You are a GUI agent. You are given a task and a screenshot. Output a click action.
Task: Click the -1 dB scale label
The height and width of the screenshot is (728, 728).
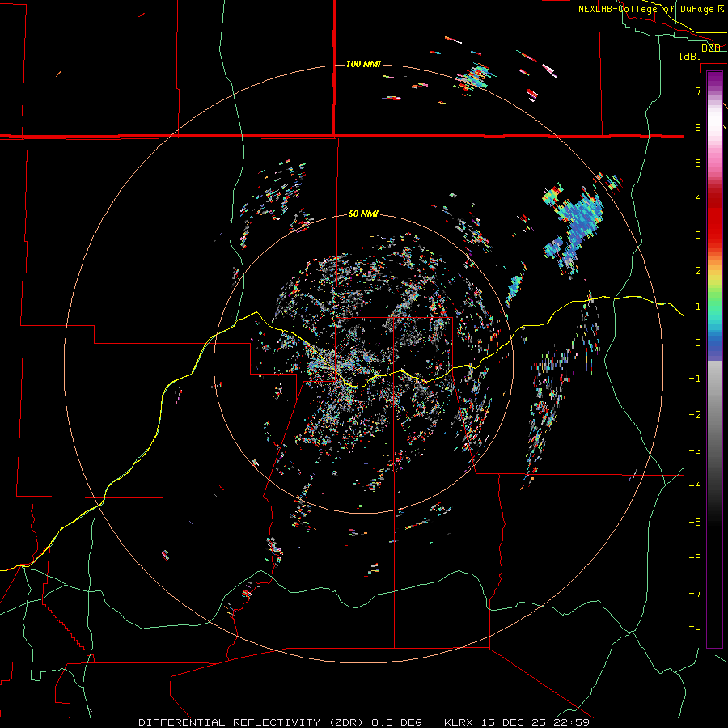click(x=695, y=379)
